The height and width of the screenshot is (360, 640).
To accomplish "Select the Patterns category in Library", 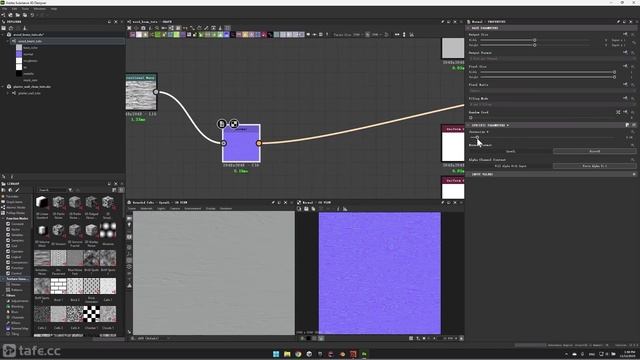I will 17,290.
